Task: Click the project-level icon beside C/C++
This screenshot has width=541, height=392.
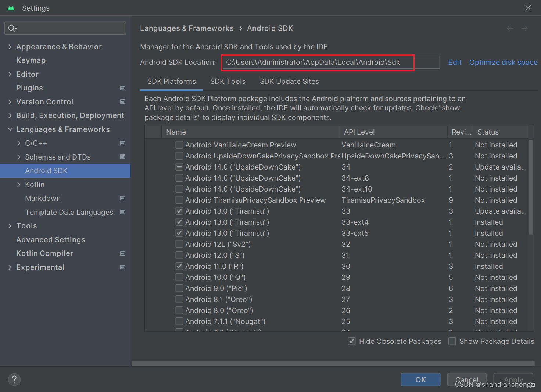Action: [123, 143]
